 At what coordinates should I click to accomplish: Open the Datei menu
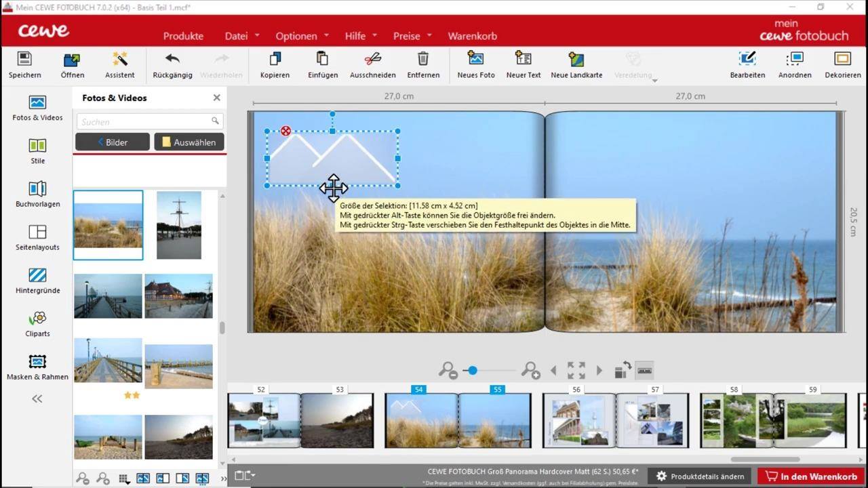pos(242,36)
